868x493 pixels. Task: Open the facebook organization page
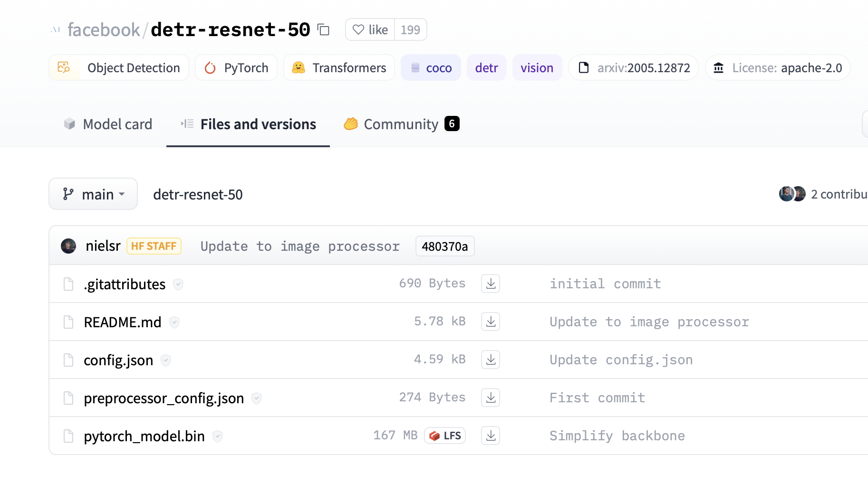(x=104, y=29)
